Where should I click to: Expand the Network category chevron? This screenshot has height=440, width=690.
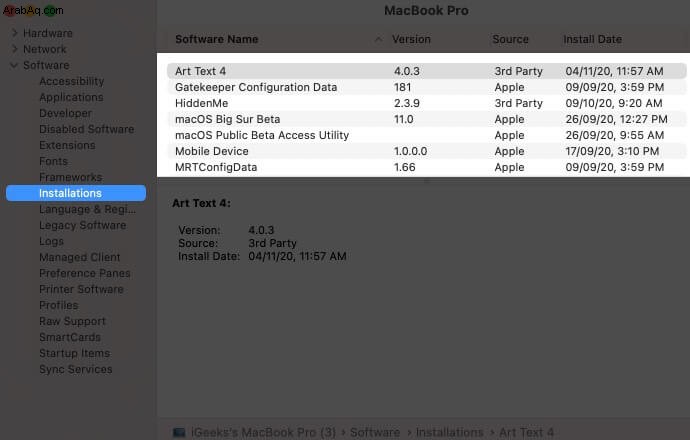click(x=15, y=49)
